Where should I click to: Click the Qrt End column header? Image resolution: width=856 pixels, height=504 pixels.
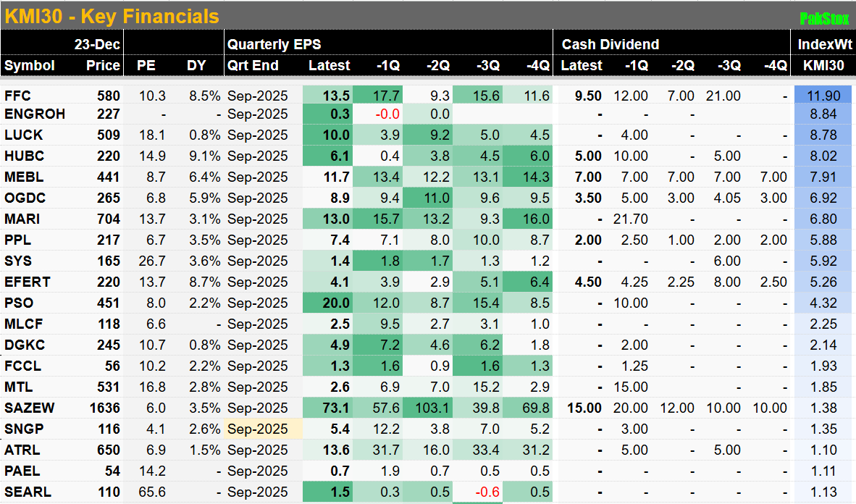coord(253,65)
